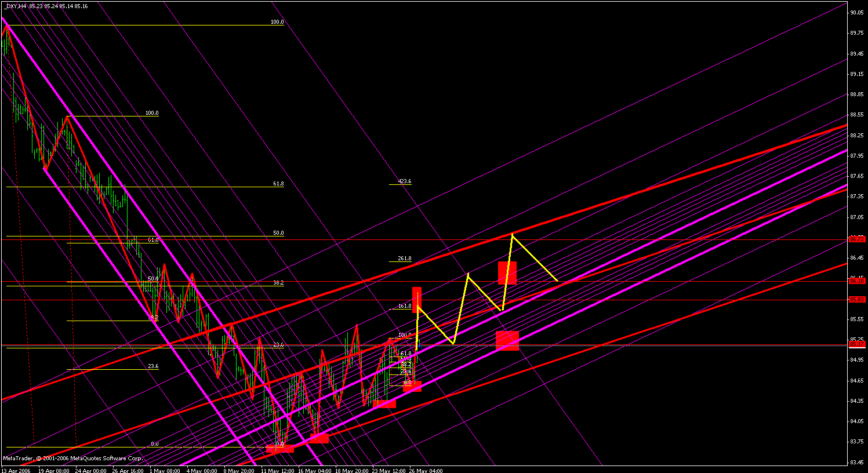The width and height of the screenshot is (868, 473).
Task: Click the 26 Apr 16:00 time label
Action: [128, 470]
